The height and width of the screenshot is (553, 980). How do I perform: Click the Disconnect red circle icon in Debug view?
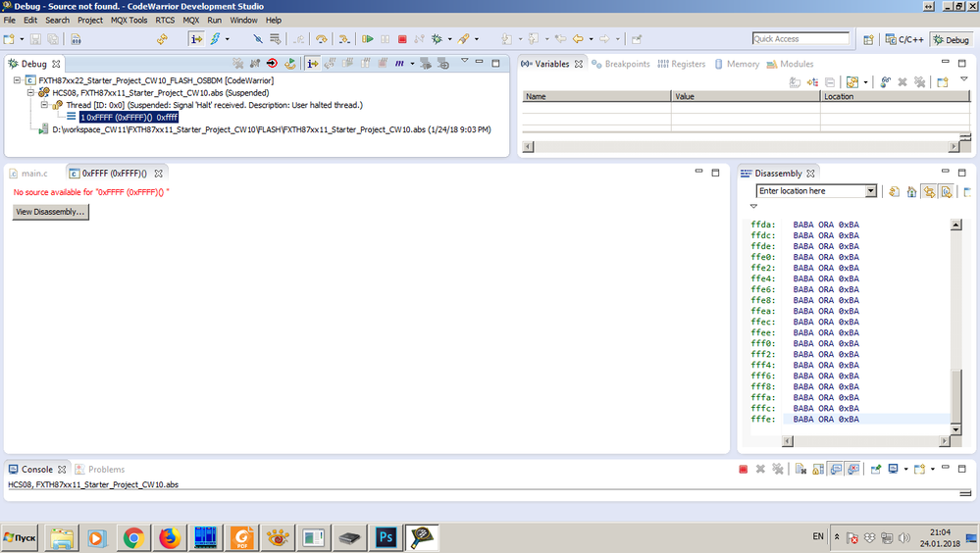[x=272, y=63]
